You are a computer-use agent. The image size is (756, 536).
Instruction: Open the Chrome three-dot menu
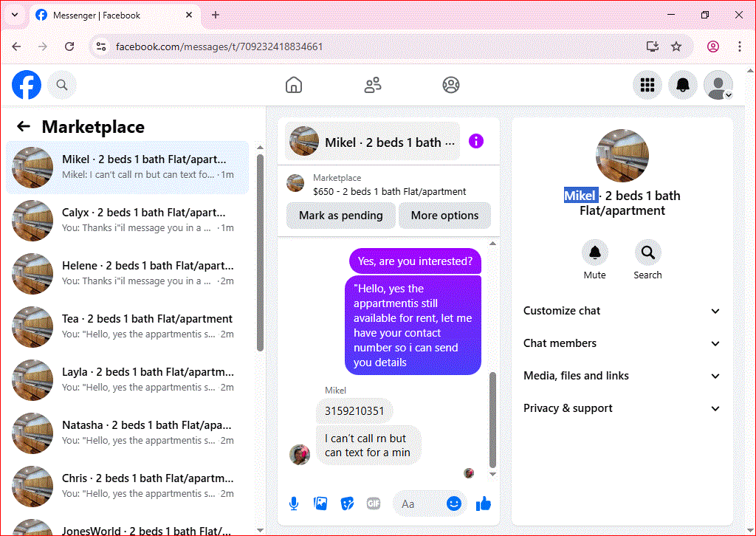740,47
